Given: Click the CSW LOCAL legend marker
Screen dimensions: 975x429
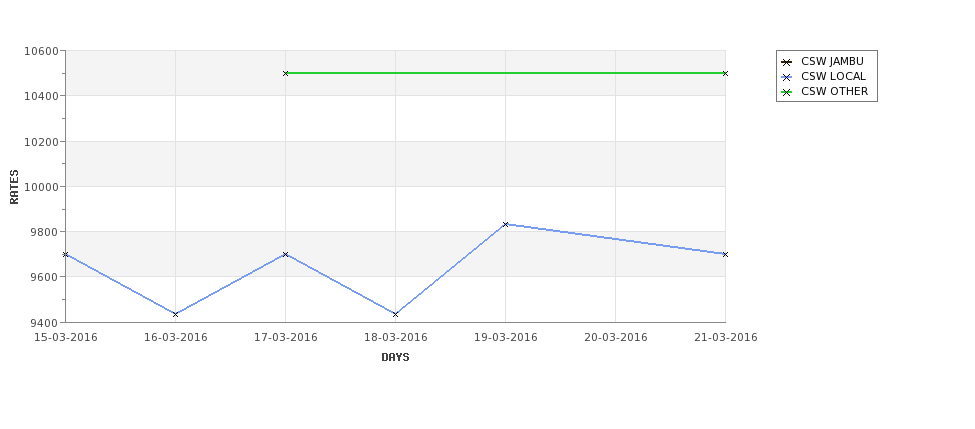Looking at the screenshot, I should click(787, 77).
